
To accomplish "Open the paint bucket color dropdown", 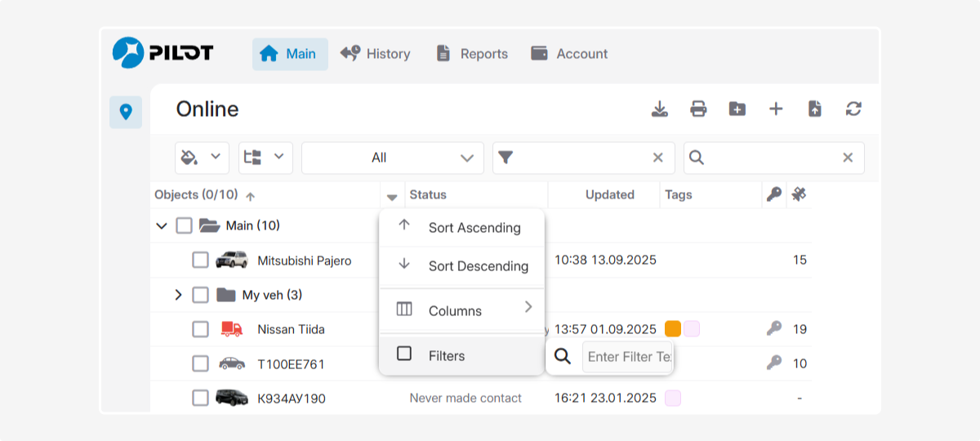I will click(202, 158).
